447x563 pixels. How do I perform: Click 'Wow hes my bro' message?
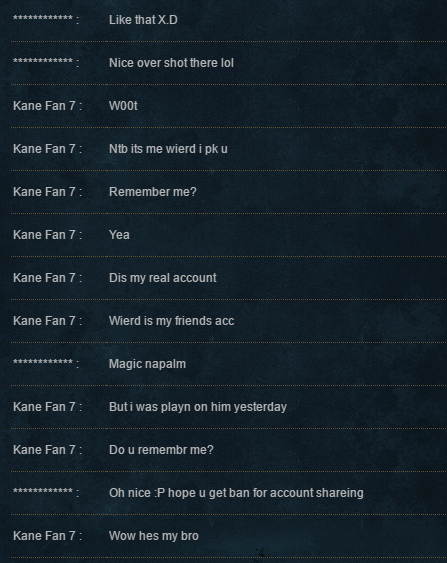point(154,536)
